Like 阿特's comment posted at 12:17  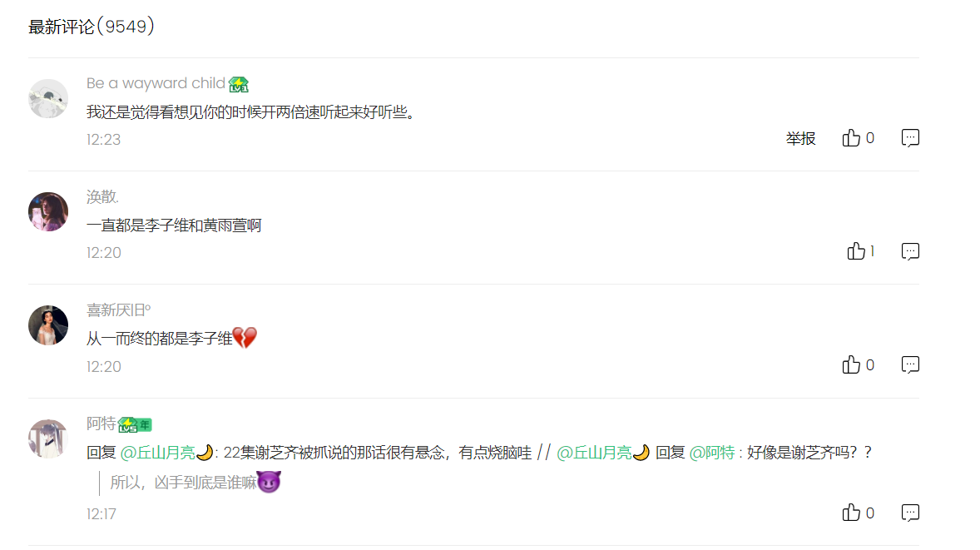(x=851, y=513)
